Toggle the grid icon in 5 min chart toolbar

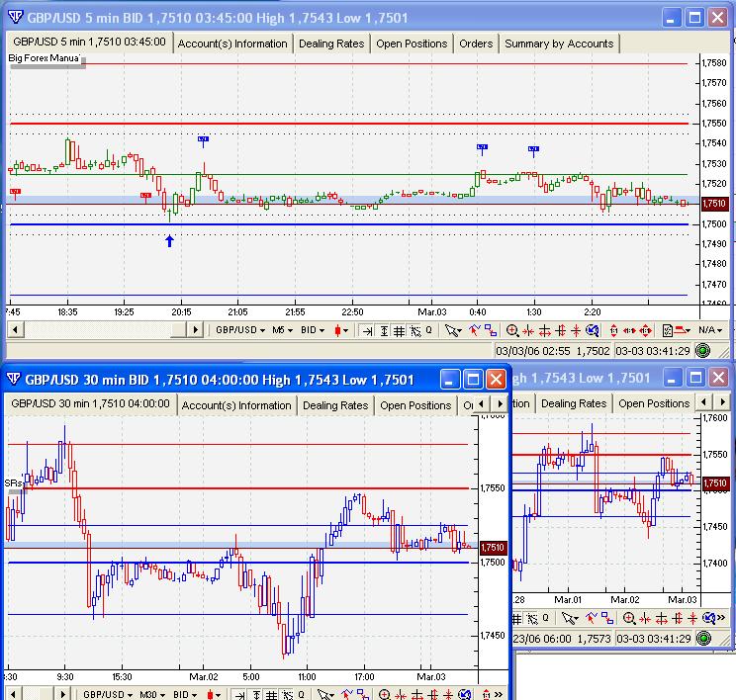click(x=399, y=330)
